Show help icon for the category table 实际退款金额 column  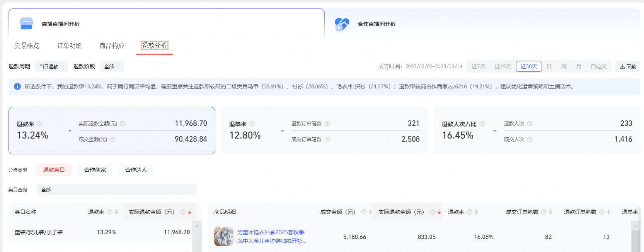tap(183, 212)
